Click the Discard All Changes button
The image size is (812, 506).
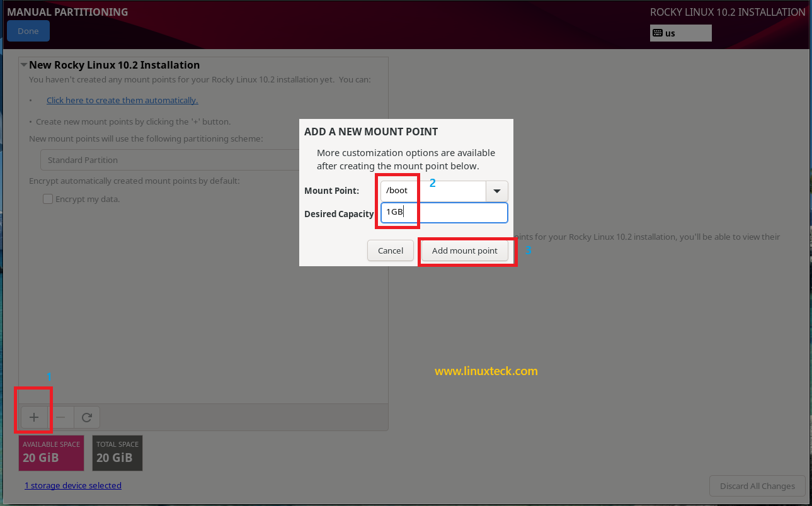tap(757, 486)
